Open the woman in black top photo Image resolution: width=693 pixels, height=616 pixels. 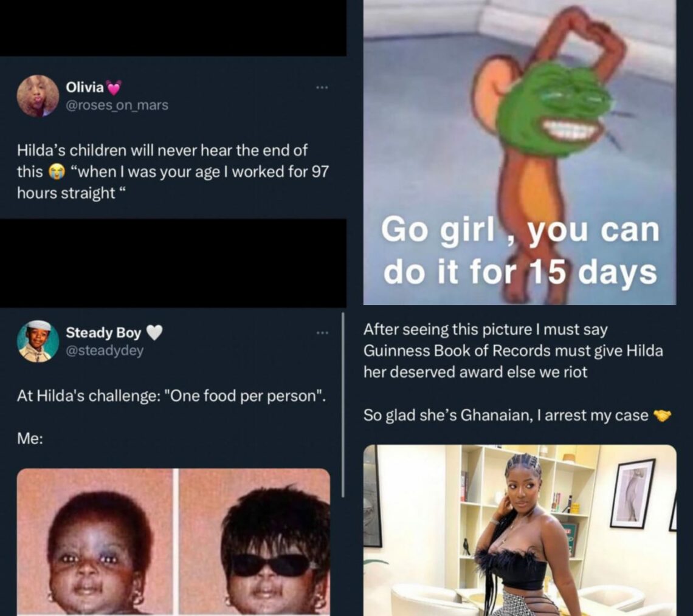520,530
